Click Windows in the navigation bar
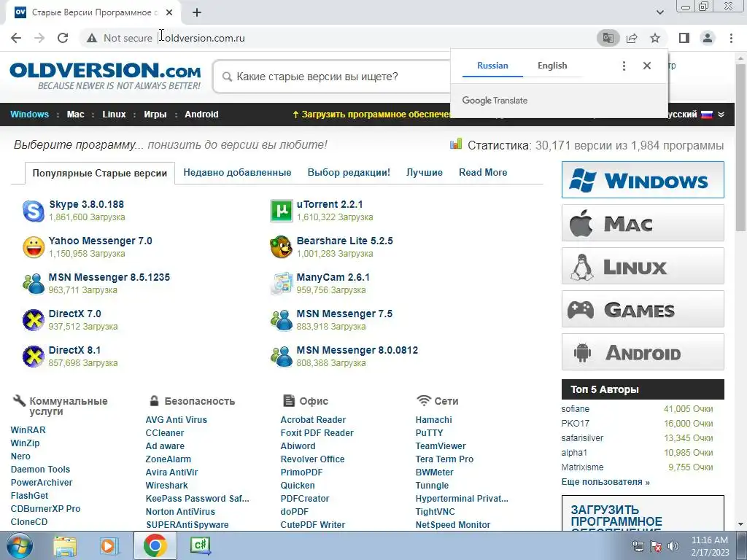Image resolution: width=747 pixels, height=560 pixels. (29, 114)
